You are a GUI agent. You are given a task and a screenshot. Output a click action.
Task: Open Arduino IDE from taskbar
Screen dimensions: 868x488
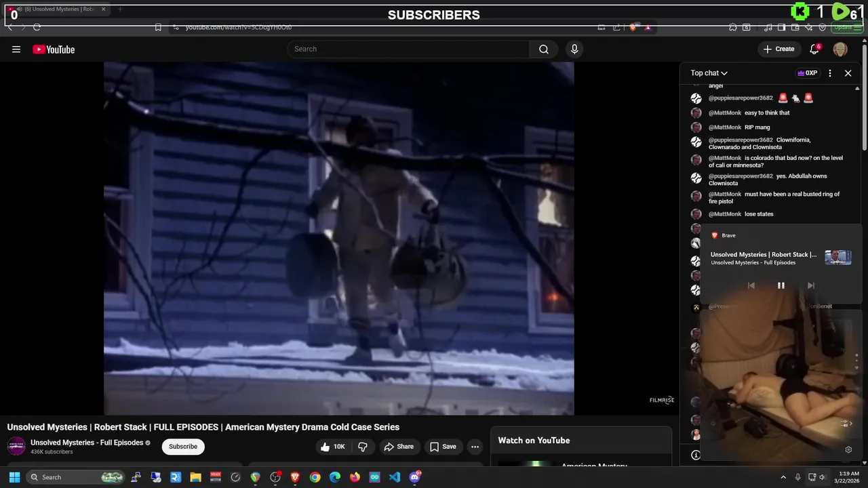375,477
